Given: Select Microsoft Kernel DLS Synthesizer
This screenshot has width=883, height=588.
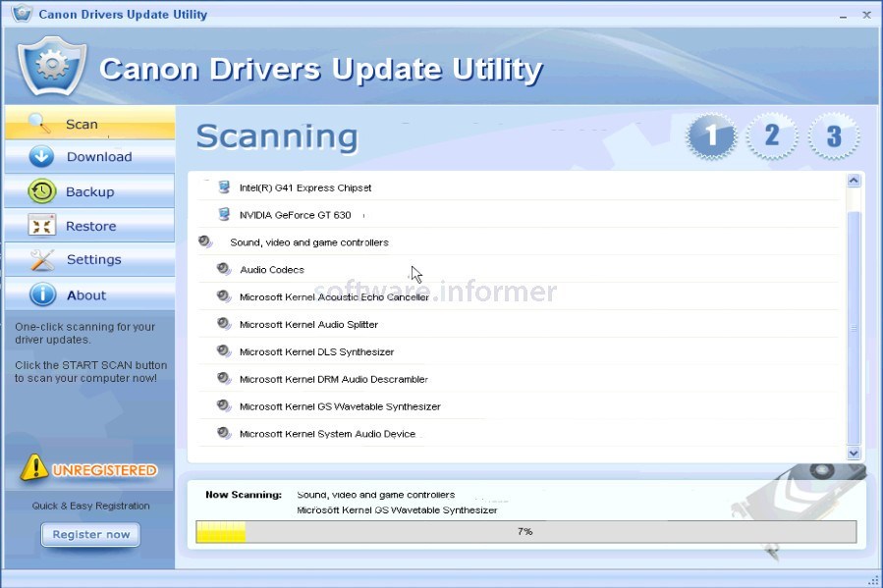Looking at the screenshot, I should [x=518, y=351].
